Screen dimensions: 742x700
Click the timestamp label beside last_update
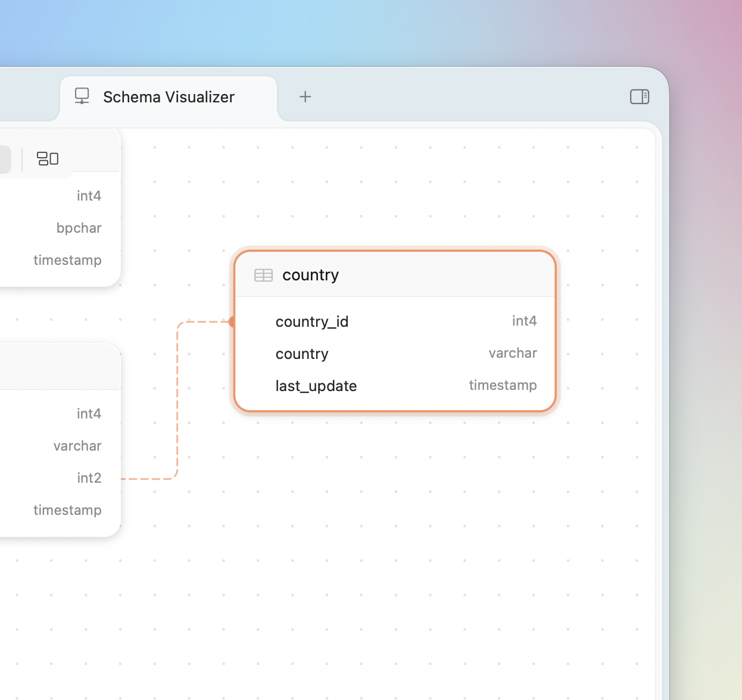[503, 385]
